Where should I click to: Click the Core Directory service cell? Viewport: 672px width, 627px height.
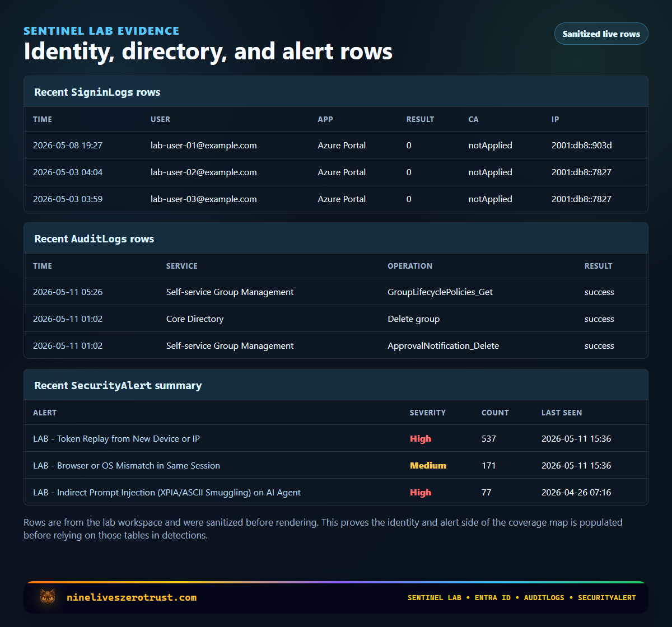coord(195,319)
